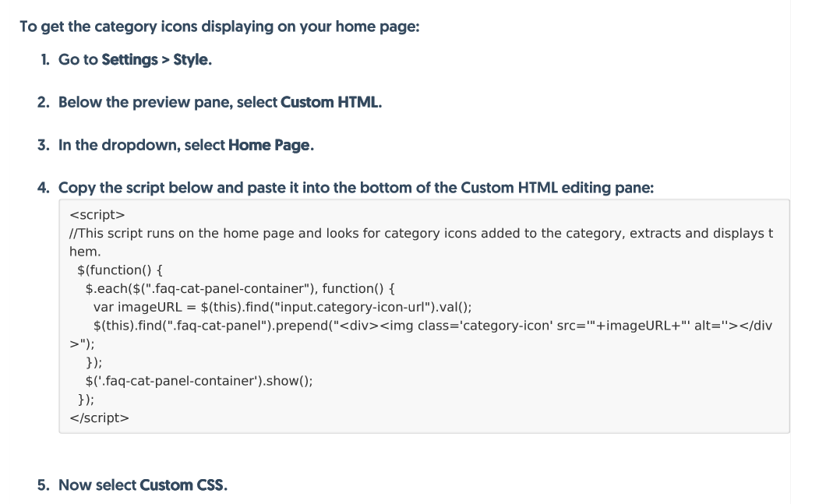Click the 'var imageURL' code line

click(283, 306)
